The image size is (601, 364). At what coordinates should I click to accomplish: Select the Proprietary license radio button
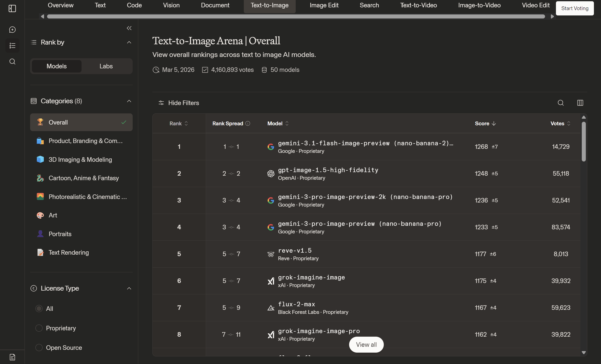coord(39,328)
